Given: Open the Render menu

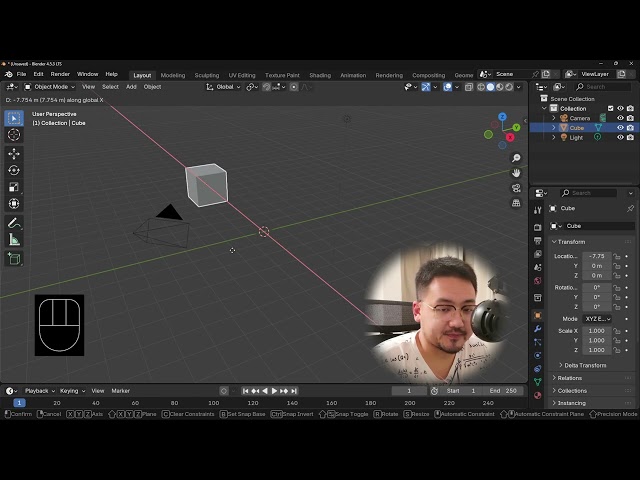Looking at the screenshot, I should point(60,74).
